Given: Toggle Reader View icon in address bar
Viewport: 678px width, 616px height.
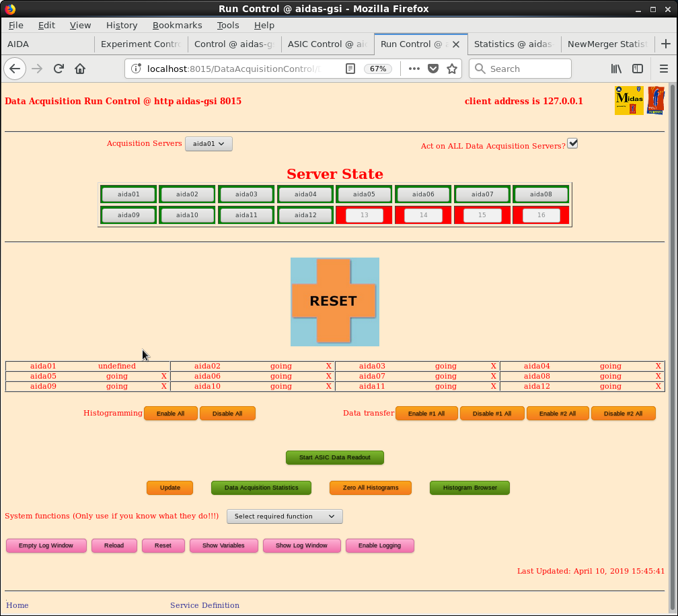Looking at the screenshot, I should coord(350,69).
